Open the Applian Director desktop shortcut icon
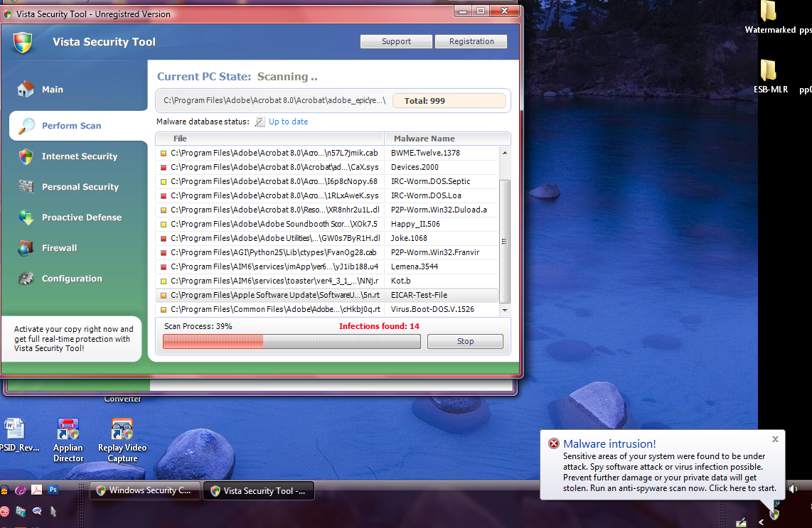Viewport: 812px width, 528px height. [x=68, y=429]
